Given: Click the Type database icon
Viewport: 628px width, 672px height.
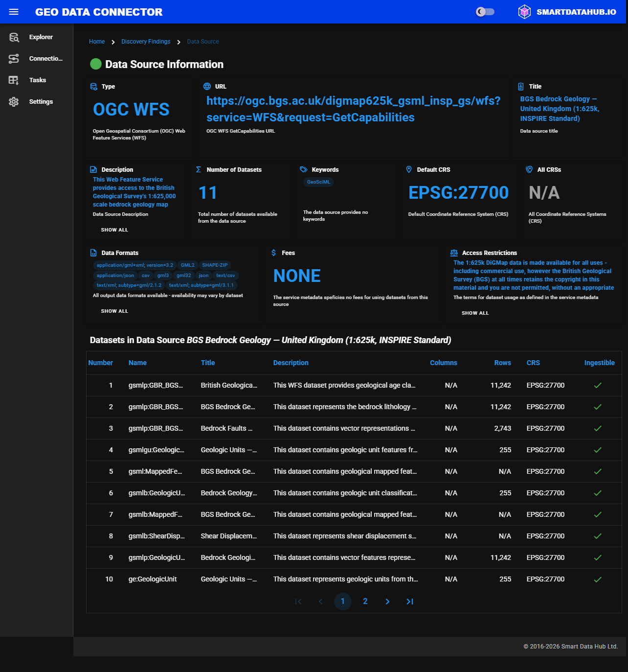Looking at the screenshot, I should [94, 87].
